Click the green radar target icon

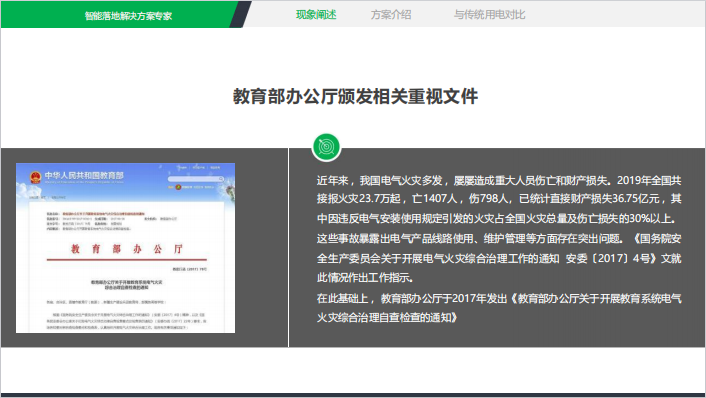[x=326, y=147]
